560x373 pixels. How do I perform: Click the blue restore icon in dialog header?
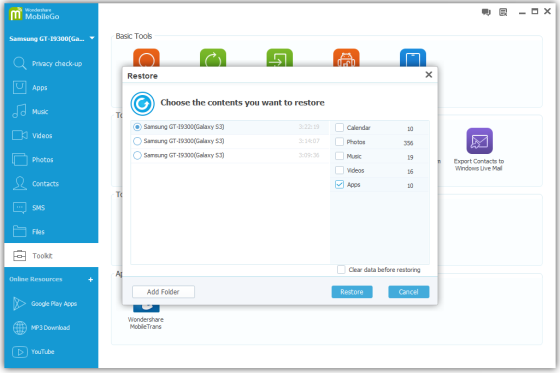[x=142, y=104]
